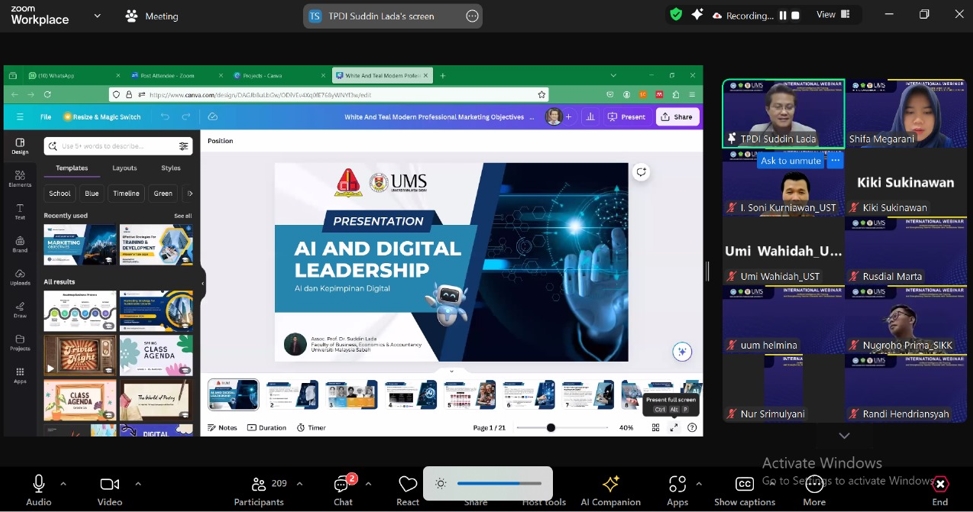
Task: Open Uploads panel in Canva sidebar
Action: [20, 277]
